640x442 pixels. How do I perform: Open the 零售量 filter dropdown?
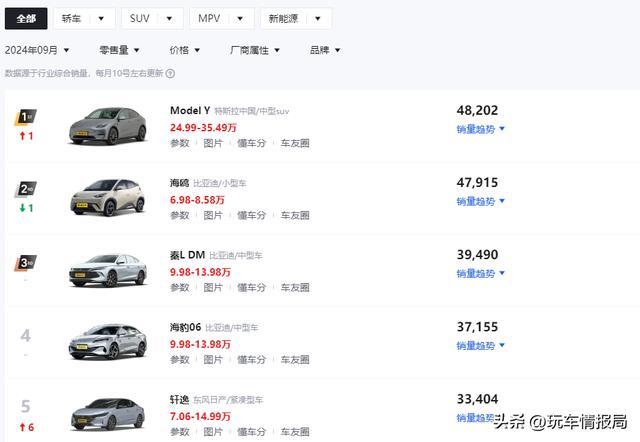coord(120,50)
